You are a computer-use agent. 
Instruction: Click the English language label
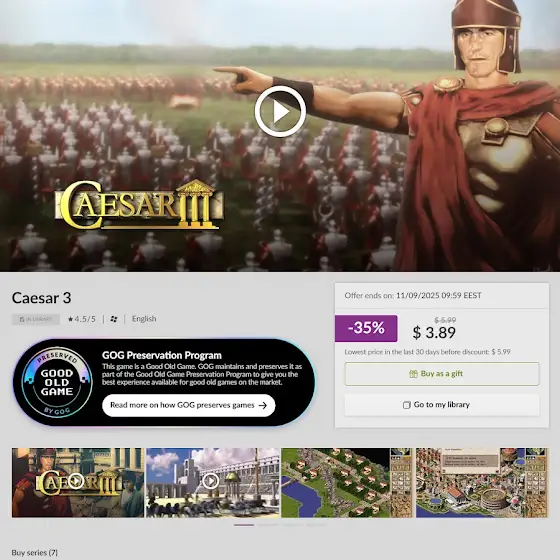tap(144, 319)
